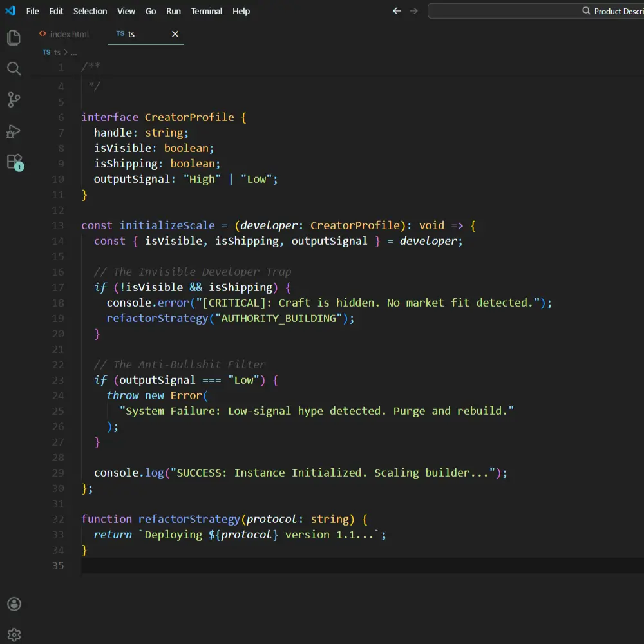The height and width of the screenshot is (644, 644).
Task: Expand the ts breadcrumb item
Action: (57, 52)
